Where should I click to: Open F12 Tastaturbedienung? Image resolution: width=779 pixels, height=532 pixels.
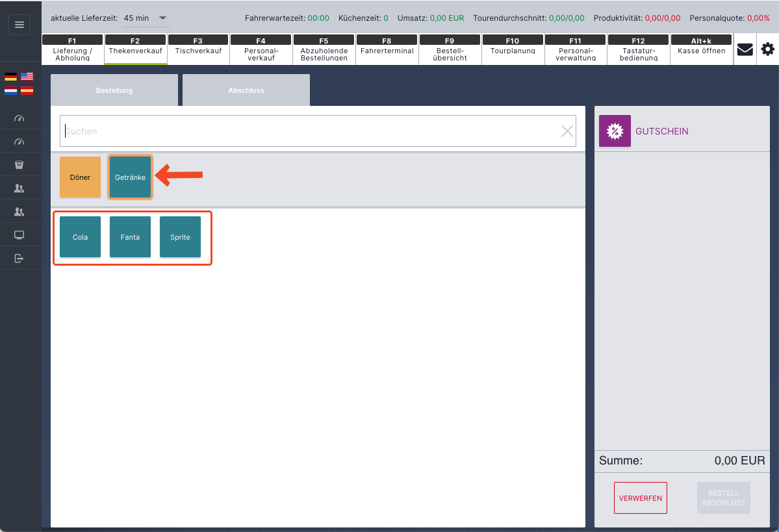639,49
